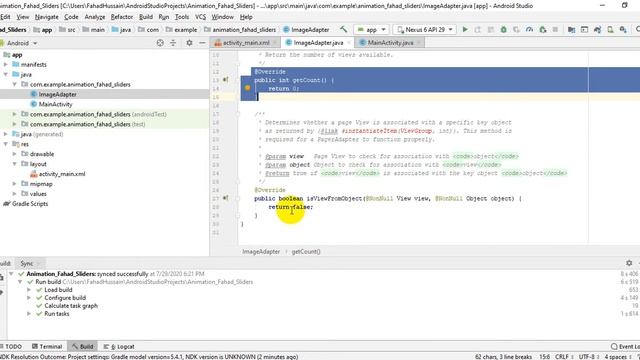
Task: Open the Project Structure icon in toolbar
Action: point(571,29)
